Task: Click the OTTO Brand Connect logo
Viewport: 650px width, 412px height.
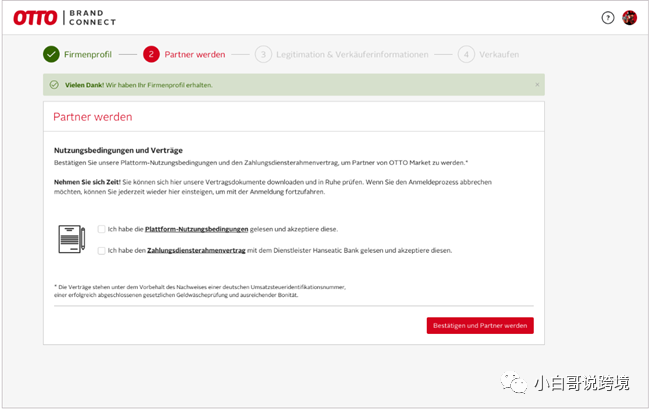Action: (65, 18)
